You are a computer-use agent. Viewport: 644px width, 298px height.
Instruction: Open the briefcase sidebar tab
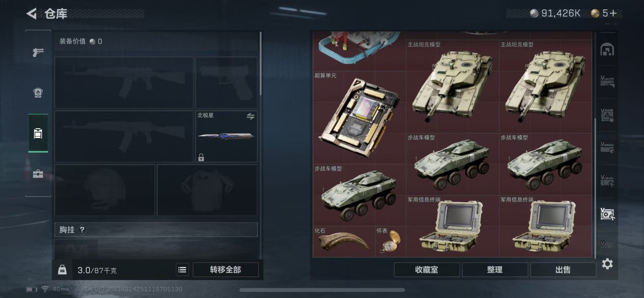[38, 174]
